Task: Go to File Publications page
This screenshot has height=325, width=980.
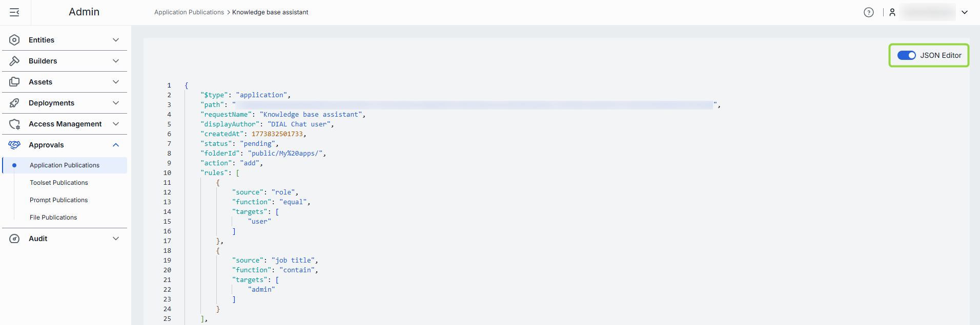Action: tap(53, 218)
